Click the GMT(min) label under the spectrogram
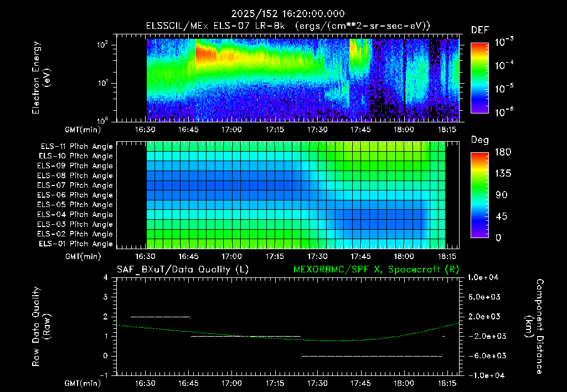The height and width of the screenshot is (392, 567). coord(83,130)
